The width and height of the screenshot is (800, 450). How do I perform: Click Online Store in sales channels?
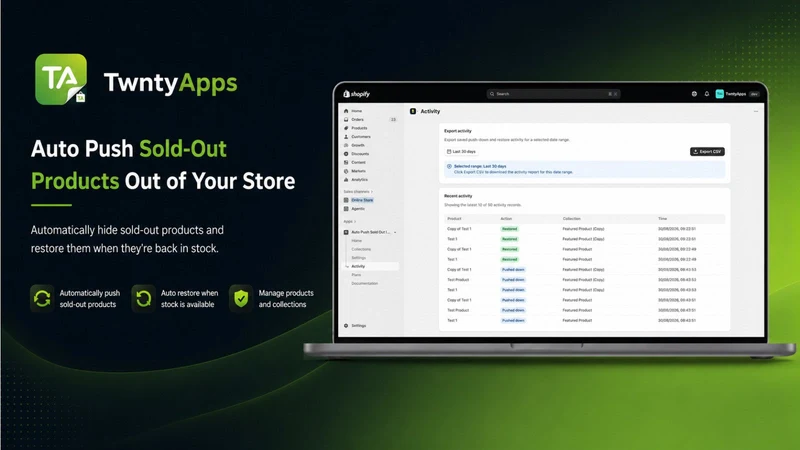362,200
